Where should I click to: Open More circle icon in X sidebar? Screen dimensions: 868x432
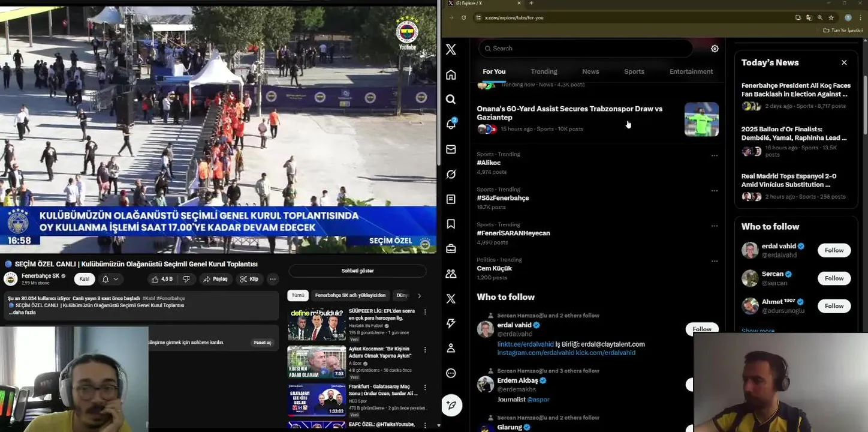(x=451, y=373)
